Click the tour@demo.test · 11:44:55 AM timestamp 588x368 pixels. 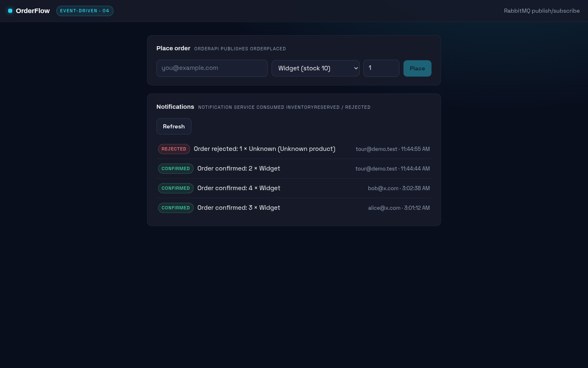[x=393, y=149]
